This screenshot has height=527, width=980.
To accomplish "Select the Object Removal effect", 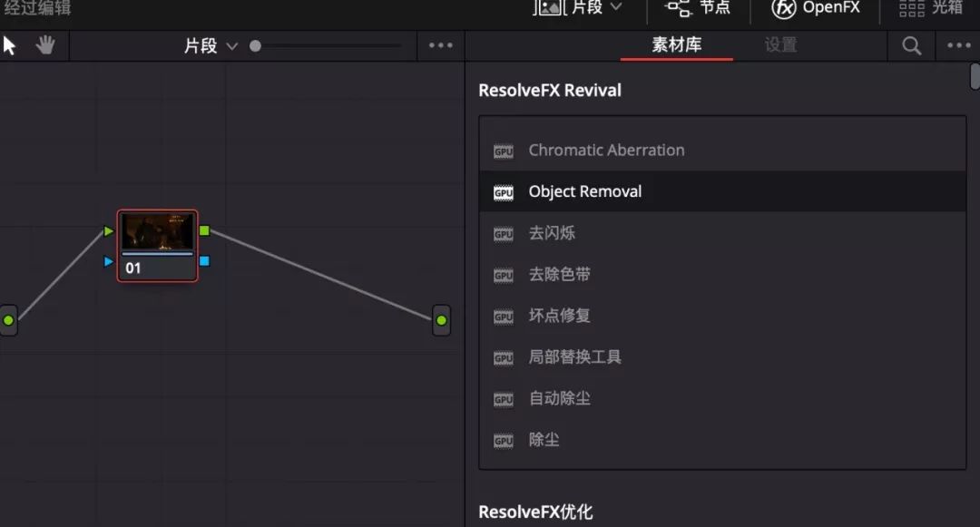I will click(722, 191).
